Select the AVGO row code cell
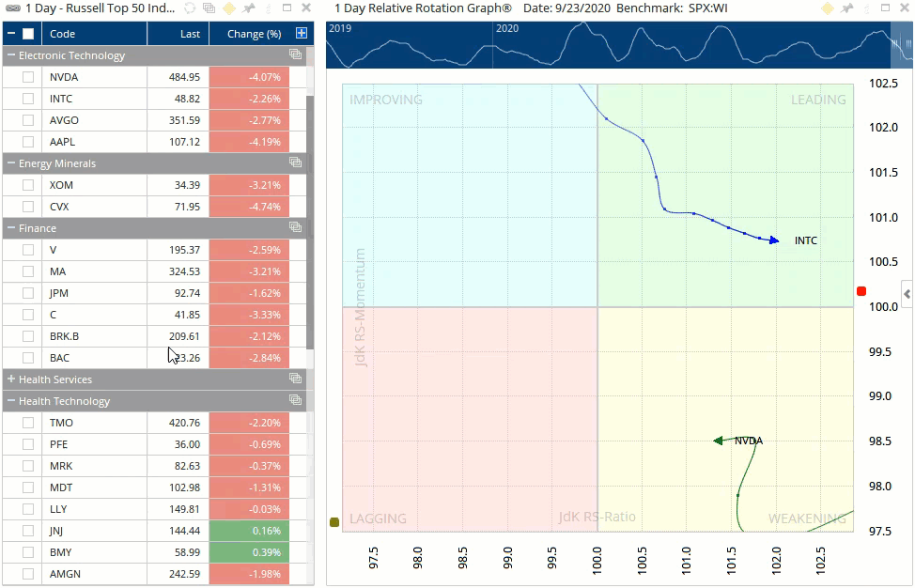 95,120
